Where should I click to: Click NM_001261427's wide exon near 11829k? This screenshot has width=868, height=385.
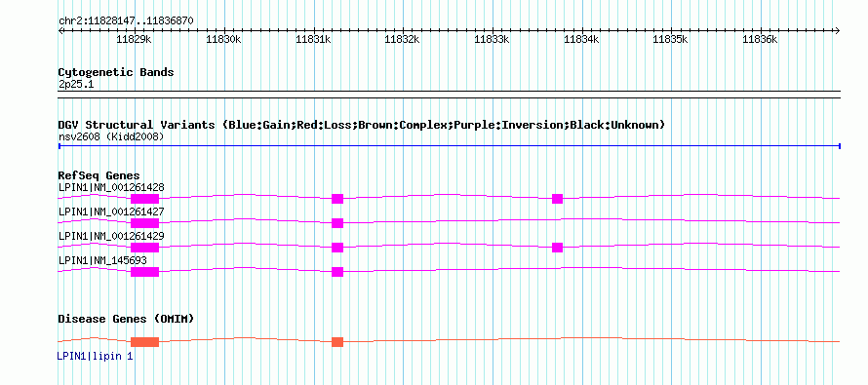pos(145,223)
